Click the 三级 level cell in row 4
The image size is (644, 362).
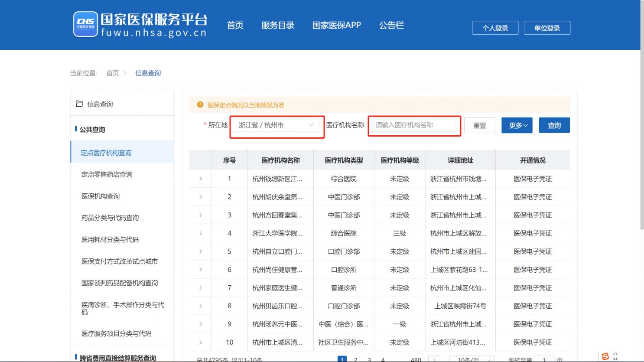[400, 233]
